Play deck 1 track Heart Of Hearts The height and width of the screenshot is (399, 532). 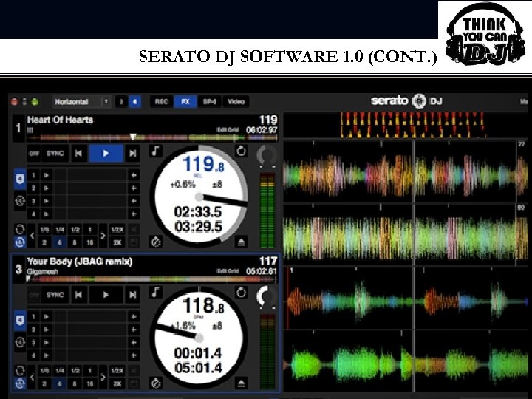coord(106,154)
